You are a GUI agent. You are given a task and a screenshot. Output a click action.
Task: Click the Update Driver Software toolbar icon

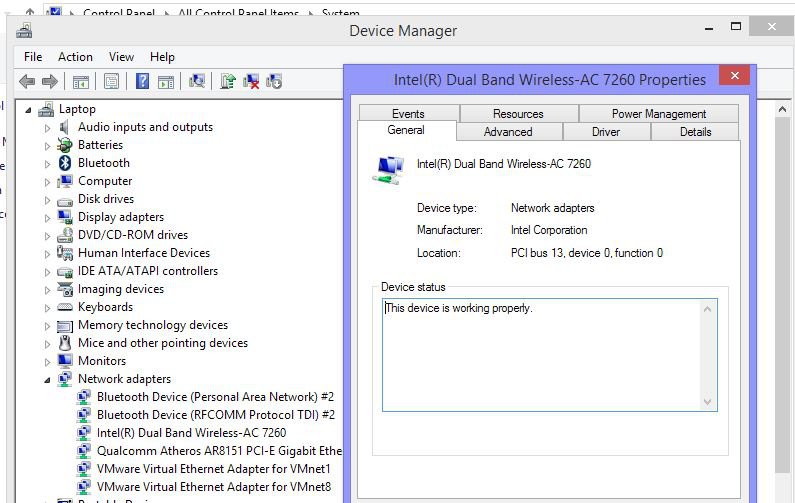[228, 81]
